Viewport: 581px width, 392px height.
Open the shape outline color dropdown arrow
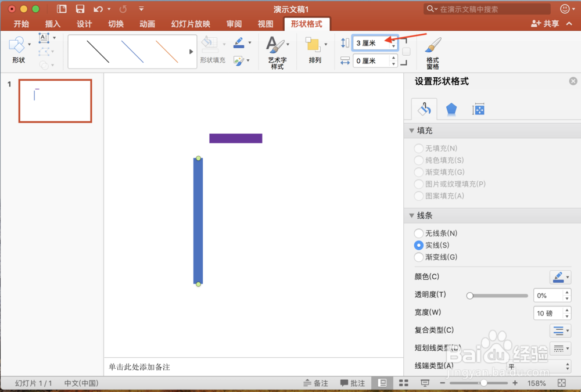250,42
